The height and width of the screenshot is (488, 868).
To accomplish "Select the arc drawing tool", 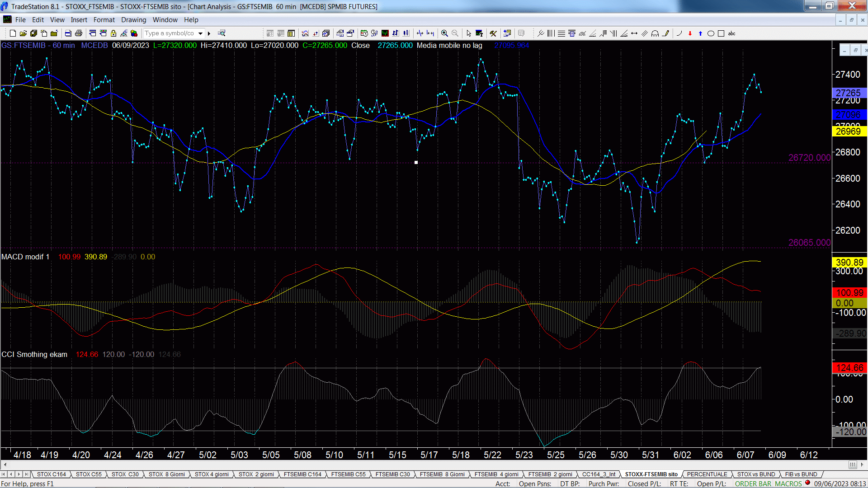I will pos(679,33).
